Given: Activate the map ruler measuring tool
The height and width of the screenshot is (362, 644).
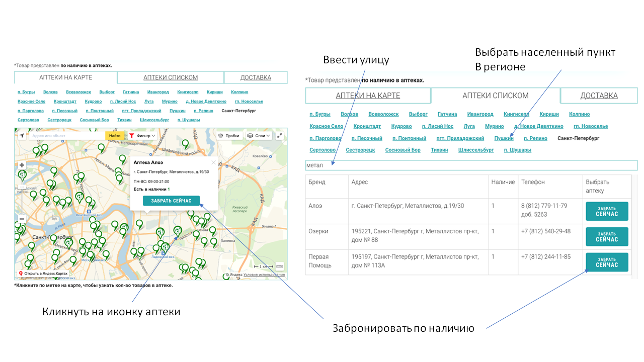Looking at the screenshot, I should [279, 266].
